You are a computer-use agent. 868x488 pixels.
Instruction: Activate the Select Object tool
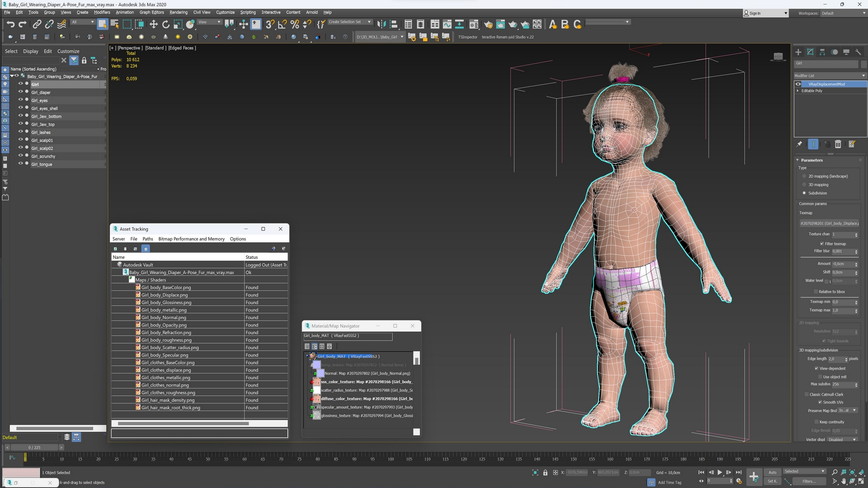(x=102, y=24)
